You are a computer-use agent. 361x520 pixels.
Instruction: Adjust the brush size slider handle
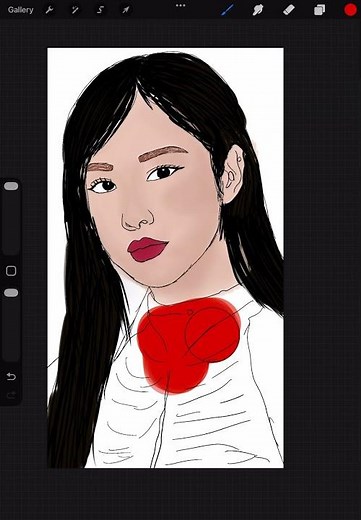tap(11, 186)
